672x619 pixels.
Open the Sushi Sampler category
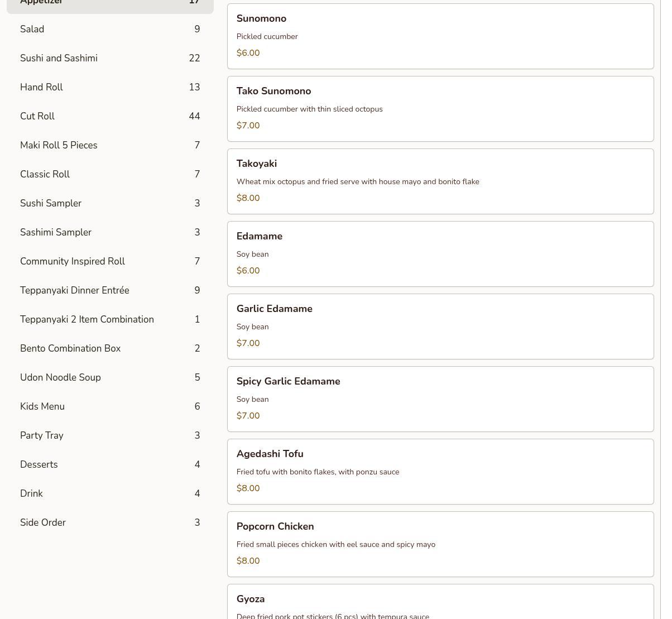[110, 203]
